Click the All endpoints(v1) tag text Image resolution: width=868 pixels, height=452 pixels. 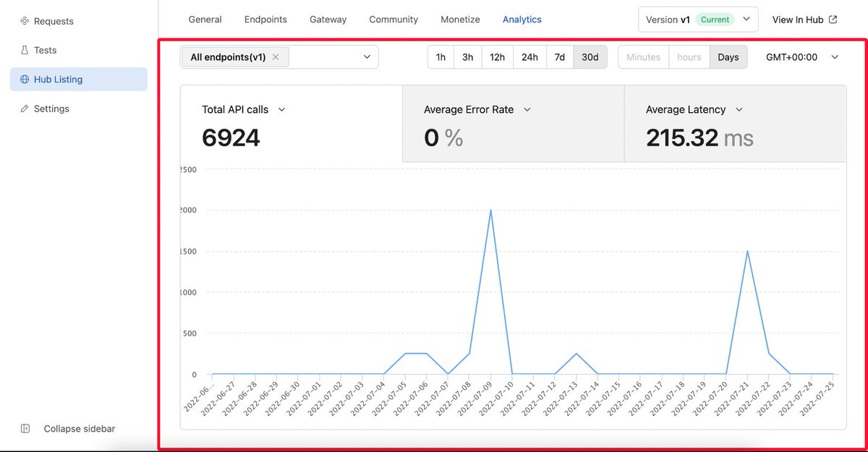pos(228,57)
